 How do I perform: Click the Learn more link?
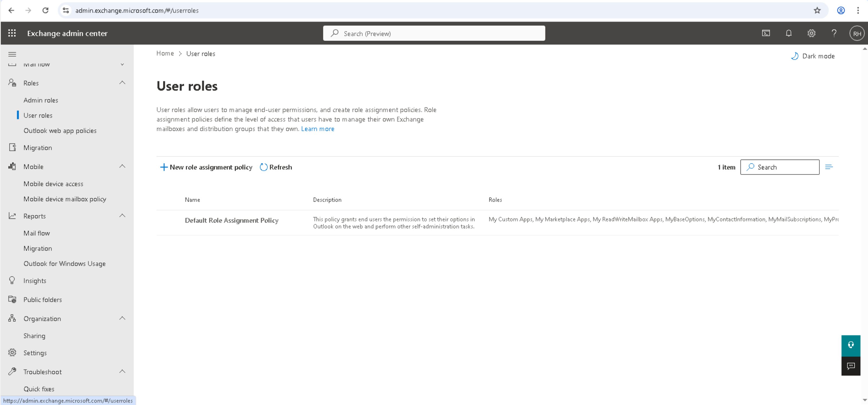(x=317, y=129)
